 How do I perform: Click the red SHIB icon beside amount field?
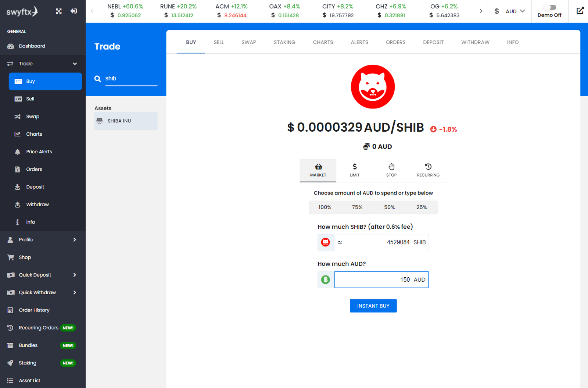(x=326, y=242)
